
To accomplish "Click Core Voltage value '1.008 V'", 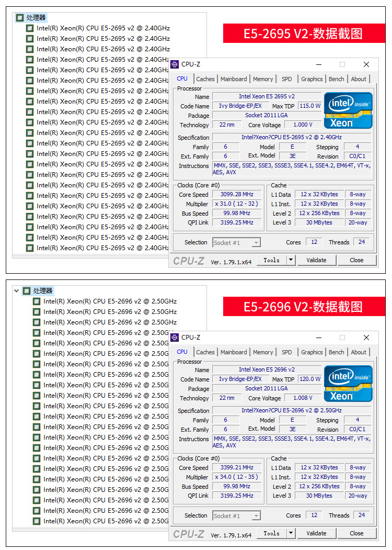I will point(303,398).
